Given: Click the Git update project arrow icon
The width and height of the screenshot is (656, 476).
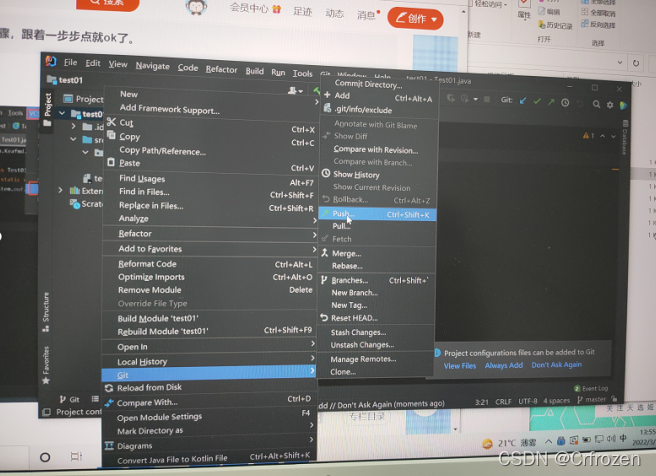Looking at the screenshot, I should (x=523, y=101).
